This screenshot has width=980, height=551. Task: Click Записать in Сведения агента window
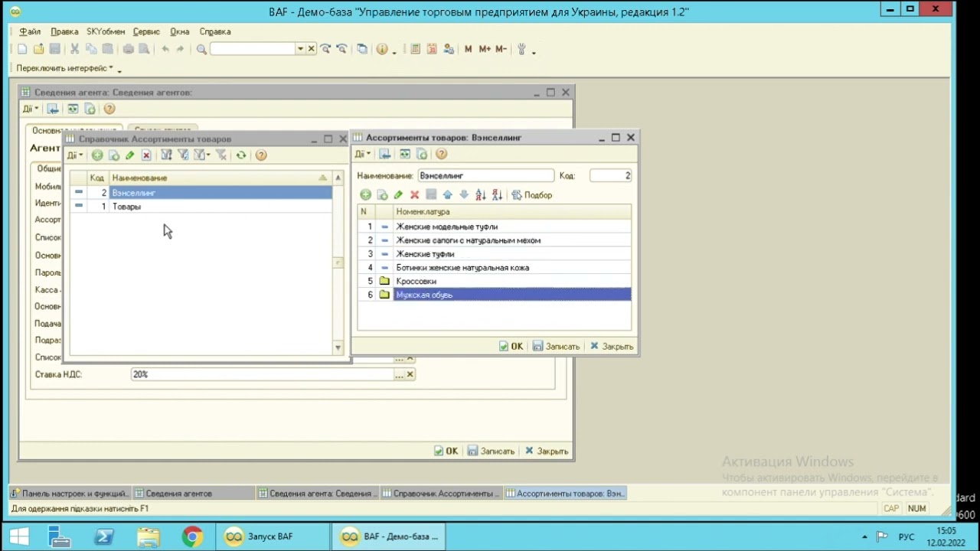(491, 452)
